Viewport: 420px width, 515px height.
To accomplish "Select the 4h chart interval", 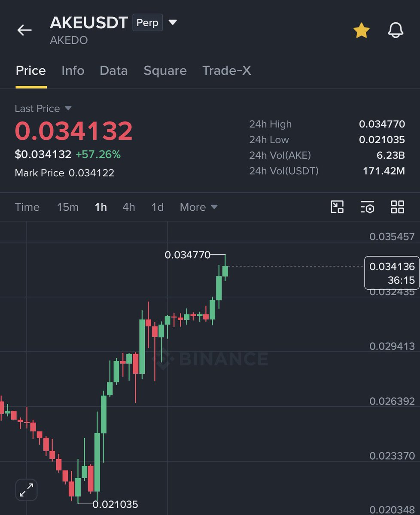I will click(x=129, y=207).
